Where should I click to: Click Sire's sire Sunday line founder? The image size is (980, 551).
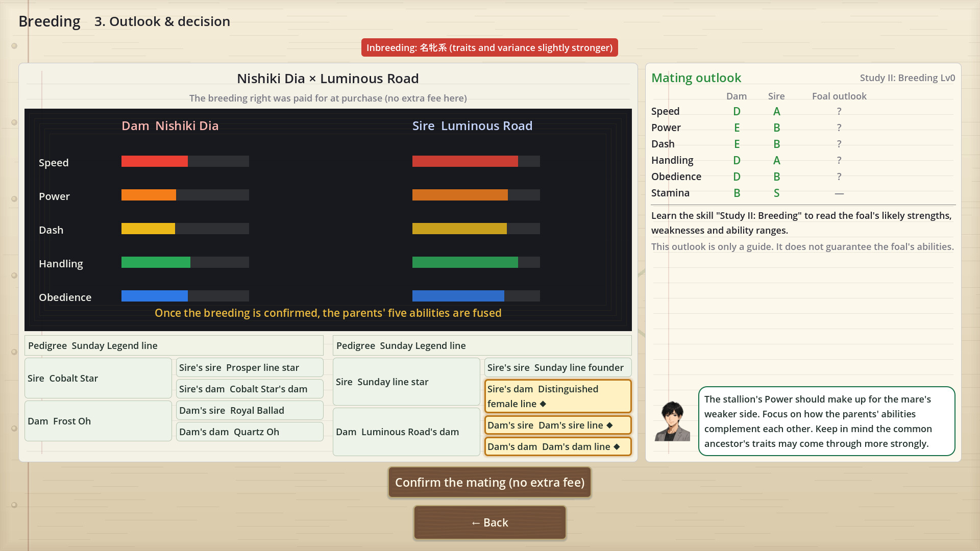click(x=558, y=367)
